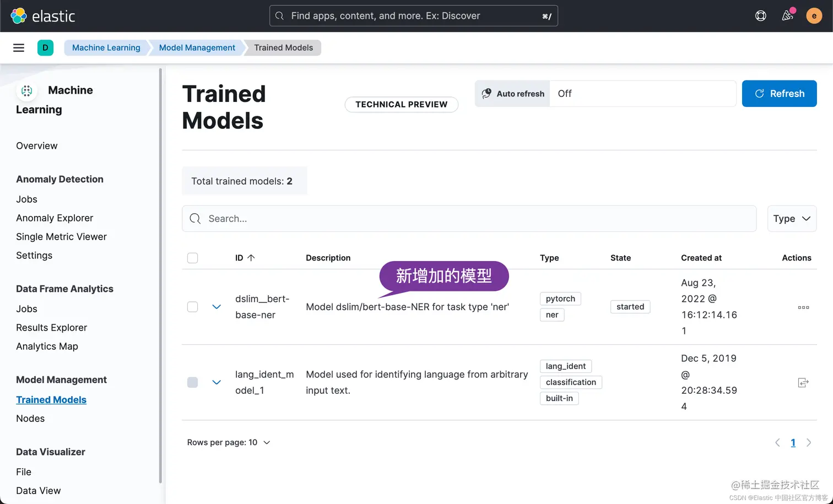This screenshot has height=504, width=833.
Task: Open Trained Models sidebar link
Action: point(51,400)
